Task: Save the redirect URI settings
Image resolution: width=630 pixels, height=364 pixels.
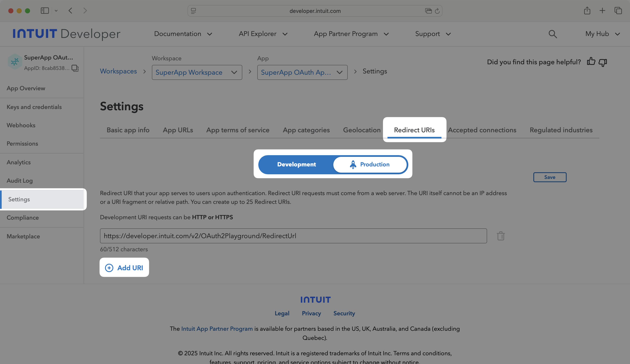Action: 550,177
